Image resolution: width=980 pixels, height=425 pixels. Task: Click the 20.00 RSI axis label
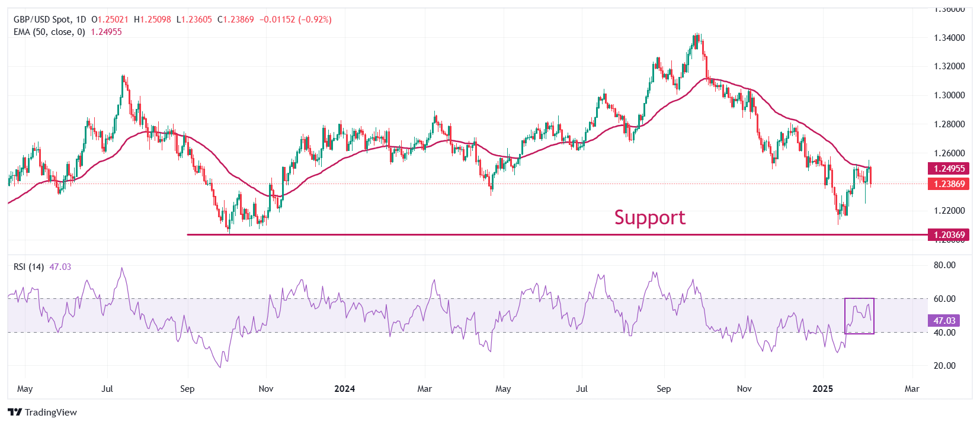pos(944,366)
